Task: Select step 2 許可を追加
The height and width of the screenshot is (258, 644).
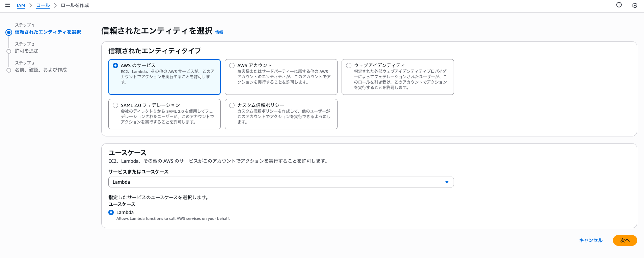Action: [x=27, y=51]
